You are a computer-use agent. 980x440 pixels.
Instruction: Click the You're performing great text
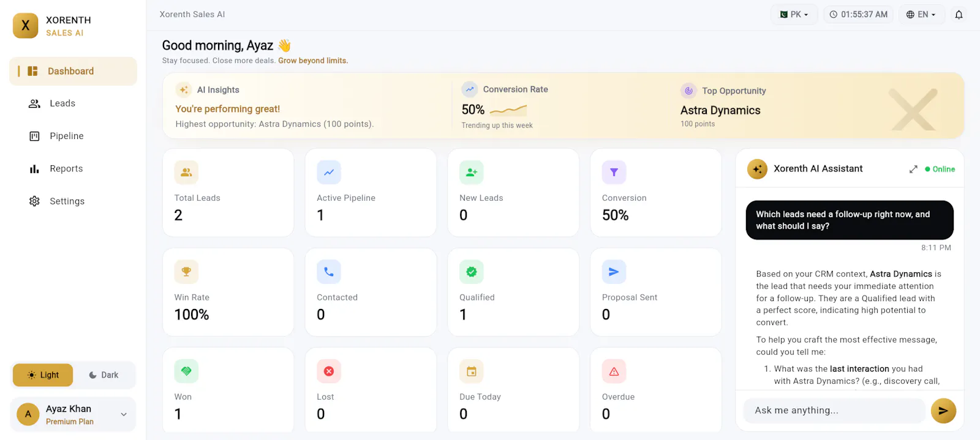click(x=228, y=109)
